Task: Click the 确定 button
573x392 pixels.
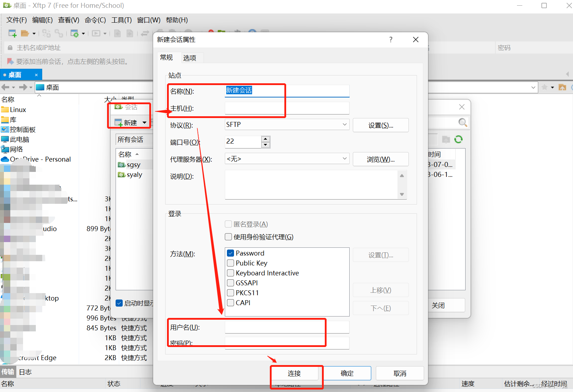Action: pos(347,373)
